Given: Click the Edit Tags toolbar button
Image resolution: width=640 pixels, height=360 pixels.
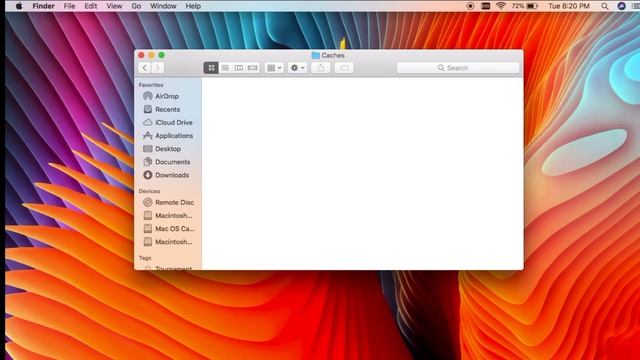Looking at the screenshot, I should 344,68.
